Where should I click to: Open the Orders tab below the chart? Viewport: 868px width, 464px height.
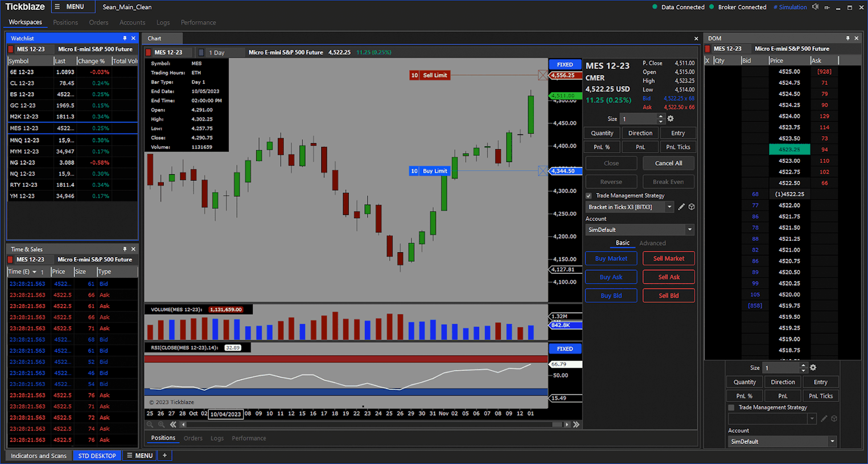tap(193, 438)
